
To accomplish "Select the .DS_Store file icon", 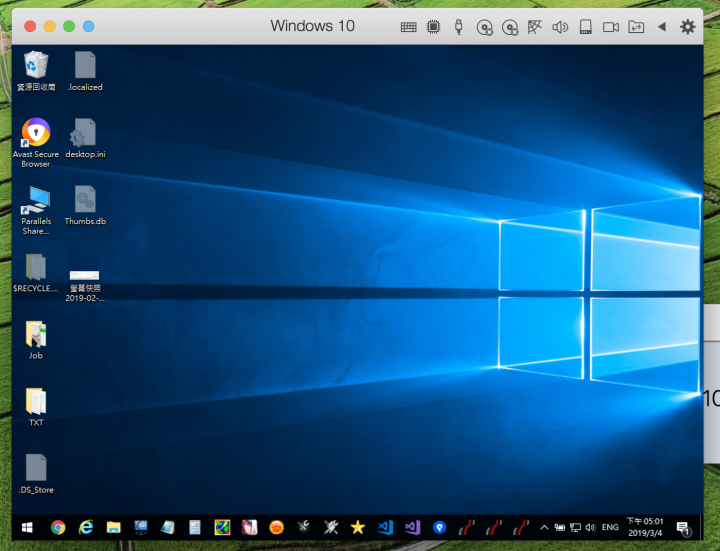I will [36, 474].
